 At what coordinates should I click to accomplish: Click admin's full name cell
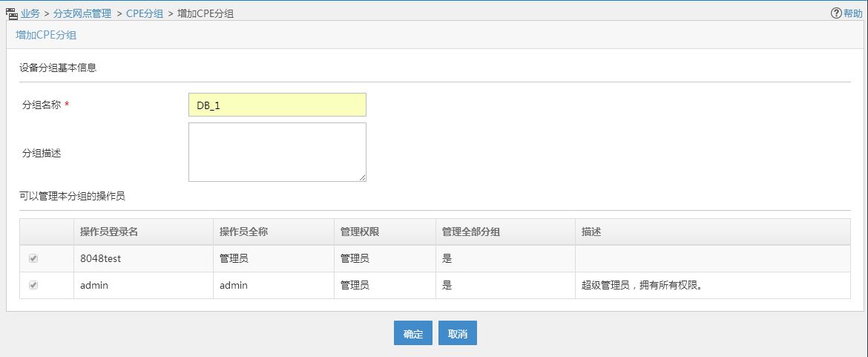(x=274, y=286)
